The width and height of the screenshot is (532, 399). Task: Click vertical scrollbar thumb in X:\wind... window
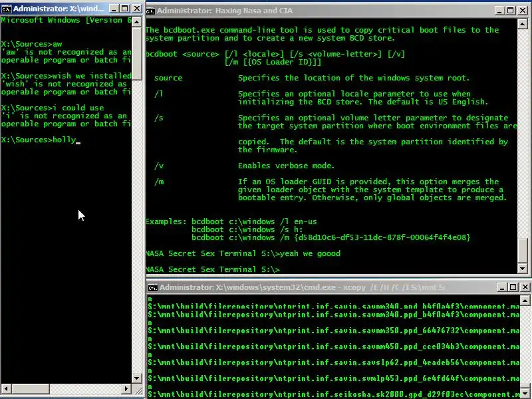(137, 54)
